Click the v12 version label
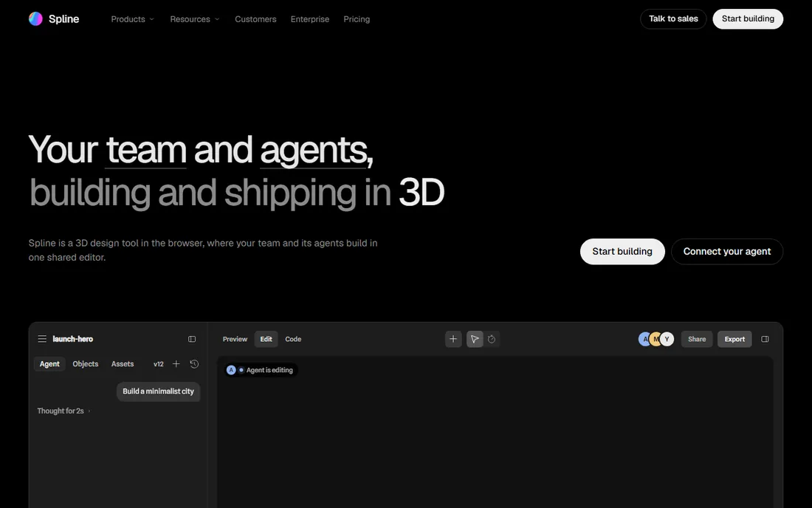The height and width of the screenshot is (508, 812). [159, 364]
